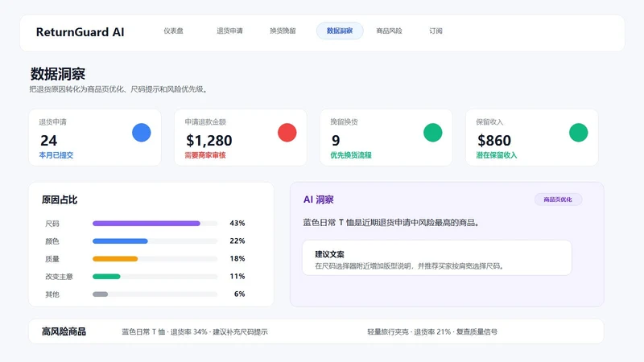The image size is (644, 362).
Task: Click the 18% value
Action: click(x=237, y=258)
